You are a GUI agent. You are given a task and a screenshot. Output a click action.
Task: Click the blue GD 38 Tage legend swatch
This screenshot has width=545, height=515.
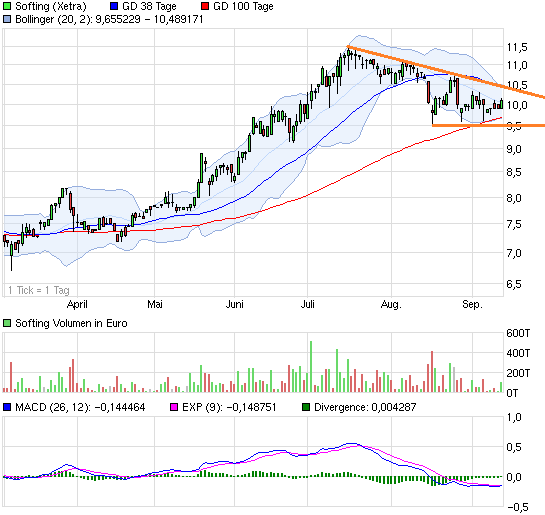[114, 6]
